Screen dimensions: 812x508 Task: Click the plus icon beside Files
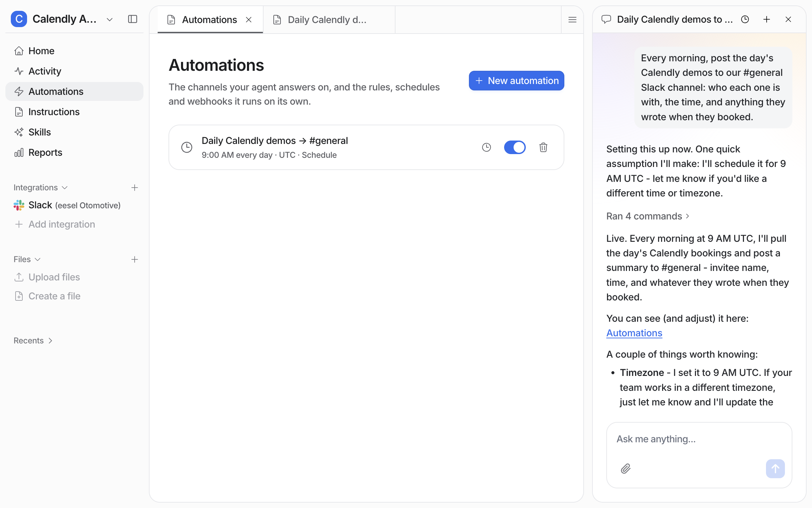pyautogui.click(x=135, y=259)
